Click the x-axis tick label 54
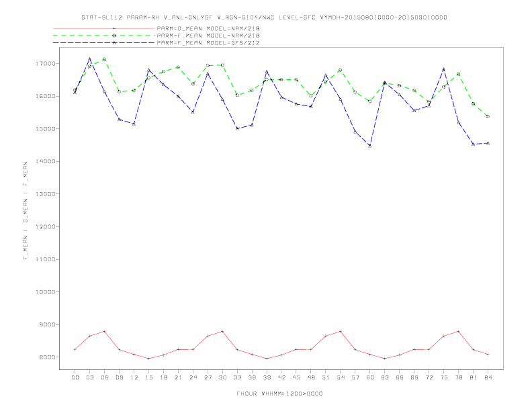 click(341, 377)
